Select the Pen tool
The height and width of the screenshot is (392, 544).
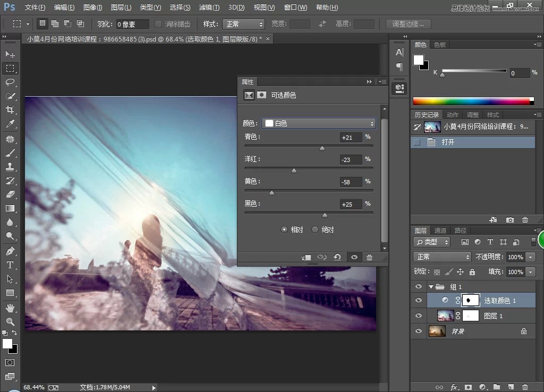[10, 251]
